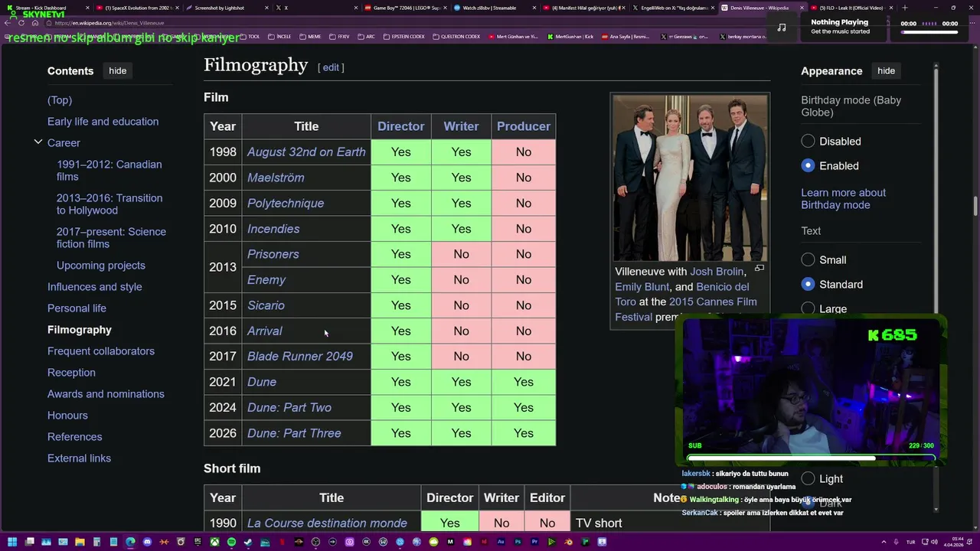Follow the Josh Brolin link

(717, 272)
